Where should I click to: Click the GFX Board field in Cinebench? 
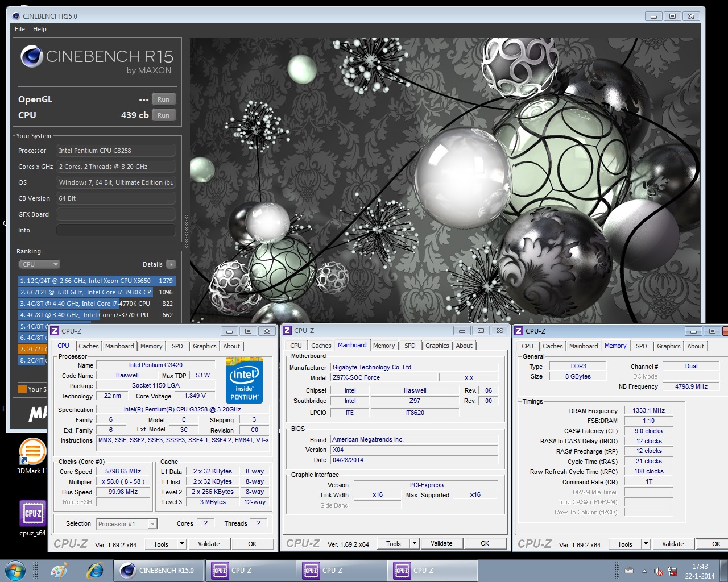115,214
